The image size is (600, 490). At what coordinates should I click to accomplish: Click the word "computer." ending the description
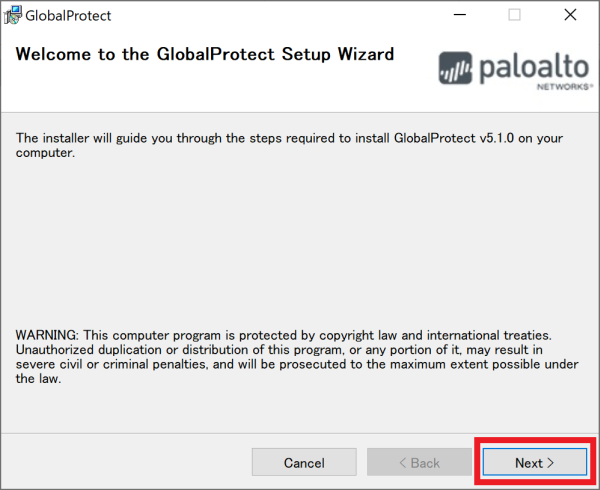point(45,153)
